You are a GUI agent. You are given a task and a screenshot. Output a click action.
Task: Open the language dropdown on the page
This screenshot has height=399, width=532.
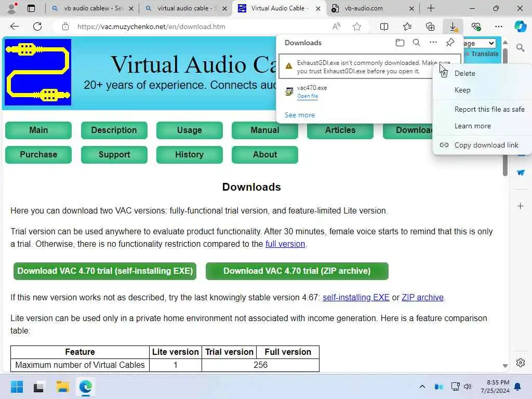(x=479, y=43)
